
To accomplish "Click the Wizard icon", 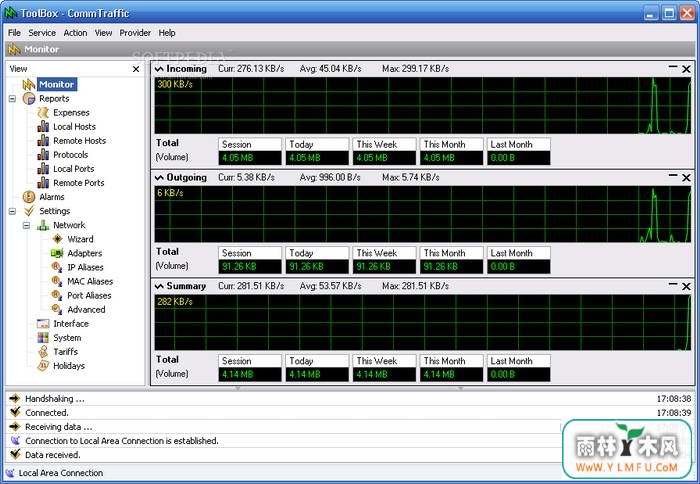I will (58, 239).
